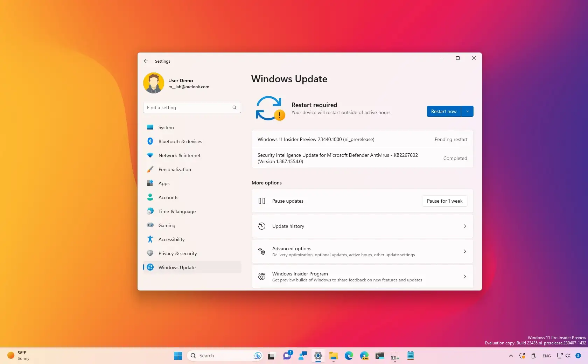
Task: Expand Advanced options chevron
Action: click(465, 251)
